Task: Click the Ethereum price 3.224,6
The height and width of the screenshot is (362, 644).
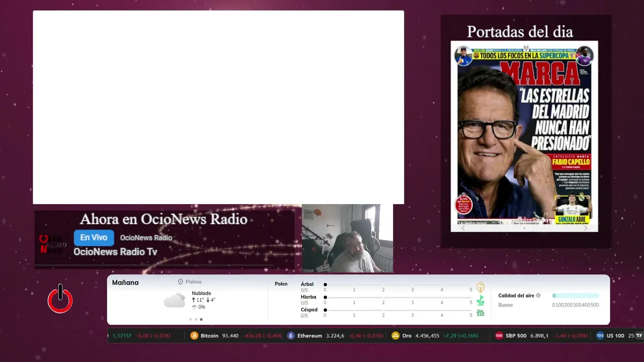Action: point(335,335)
